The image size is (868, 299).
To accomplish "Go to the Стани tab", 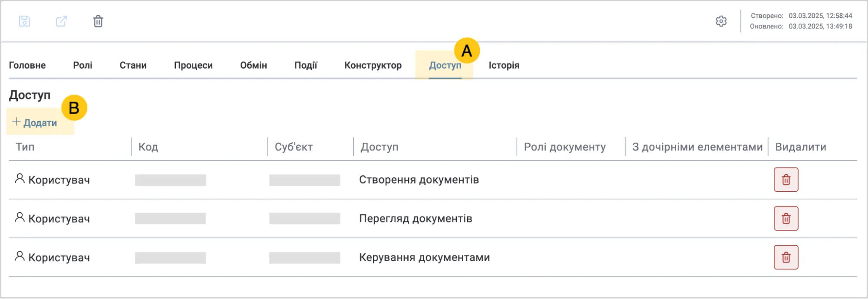I will coord(133,66).
